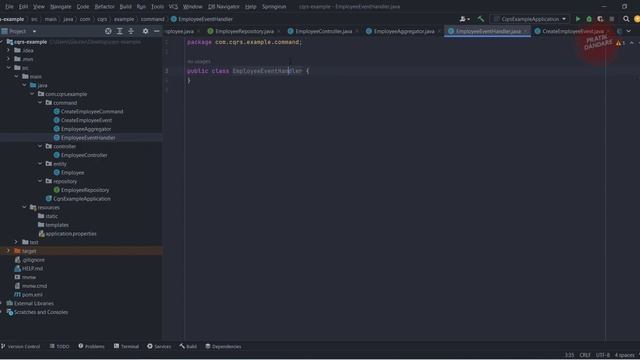The width and height of the screenshot is (640, 360).
Task: Click the stop process icon
Action: tap(611, 19)
